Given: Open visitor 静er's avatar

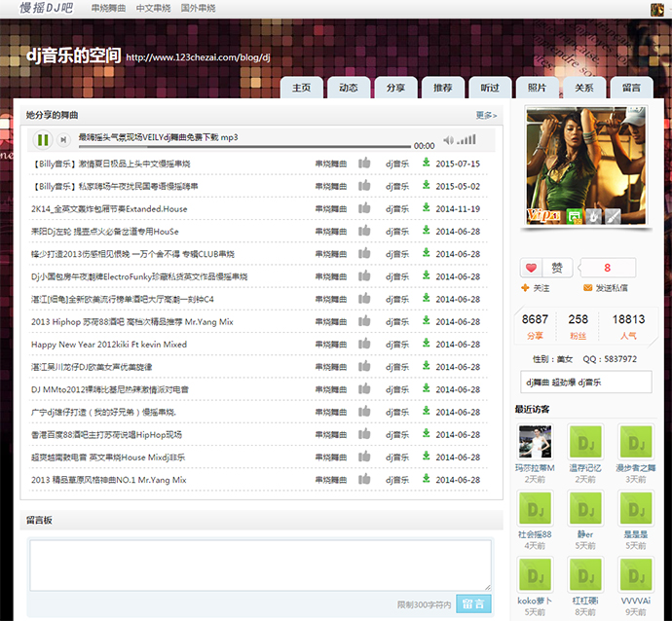Looking at the screenshot, I should point(585,508).
